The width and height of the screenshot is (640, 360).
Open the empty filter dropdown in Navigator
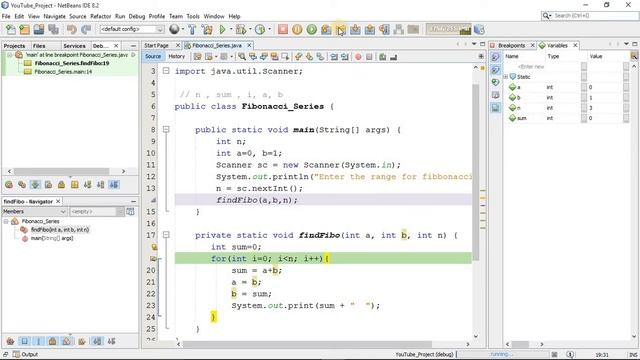click(x=96, y=211)
